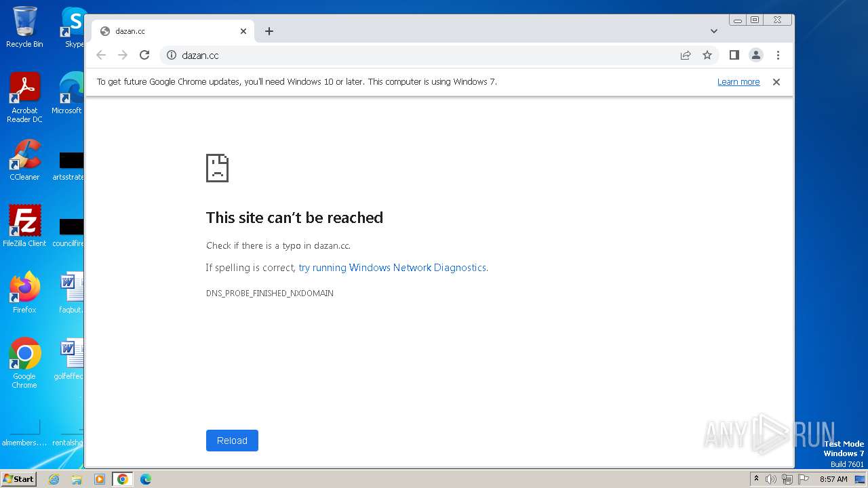The image size is (868, 488).
Task: Select the almembers desktop file
Action: (24, 432)
